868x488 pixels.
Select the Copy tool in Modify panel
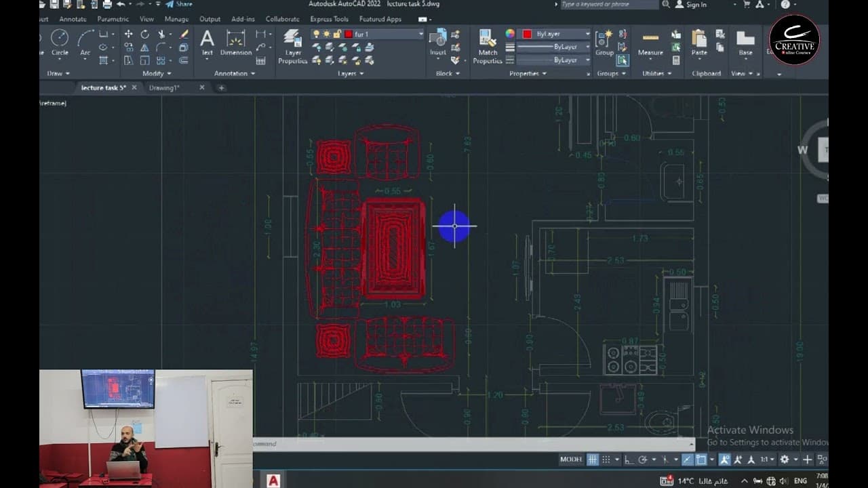click(x=128, y=47)
